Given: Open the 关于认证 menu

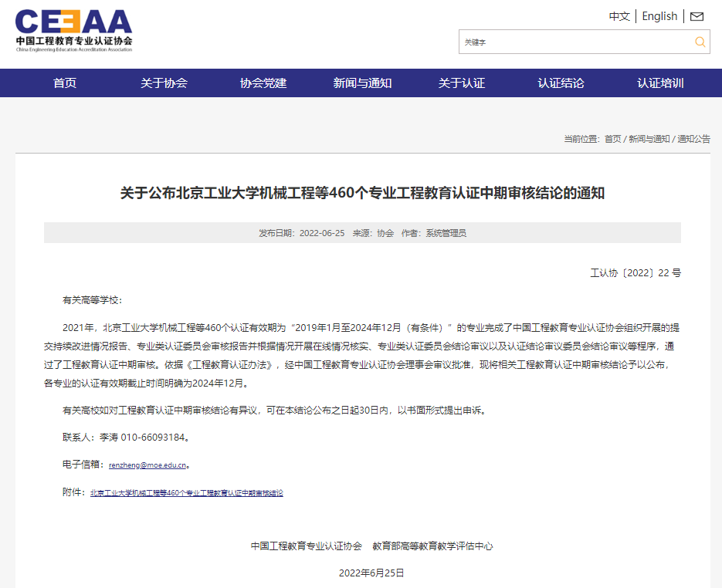Looking at the screenshot, I should (x=462, y=83).
